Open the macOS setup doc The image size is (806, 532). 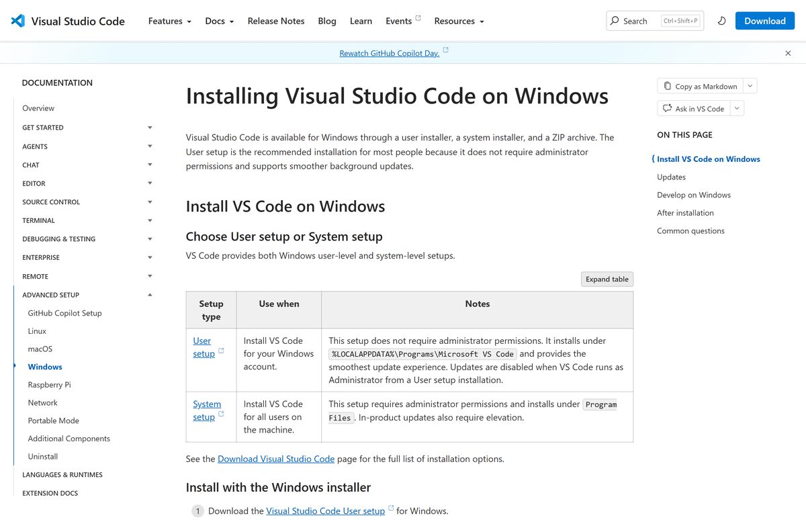[40, 349]
